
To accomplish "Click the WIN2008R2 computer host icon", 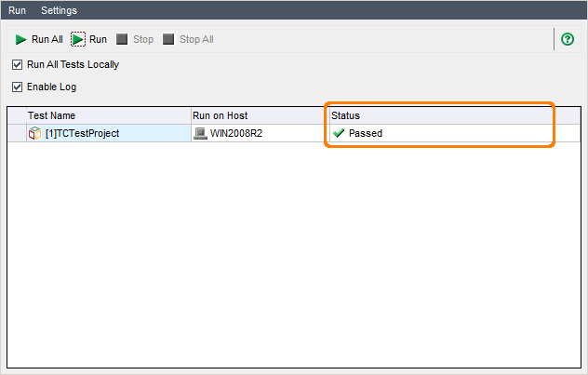I will click(200, 133).
